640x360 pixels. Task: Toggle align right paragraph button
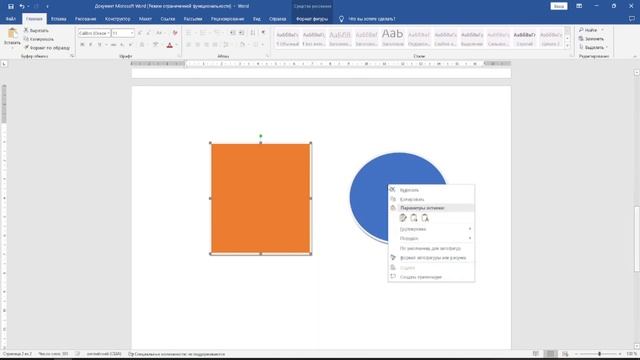pos(206,45)
